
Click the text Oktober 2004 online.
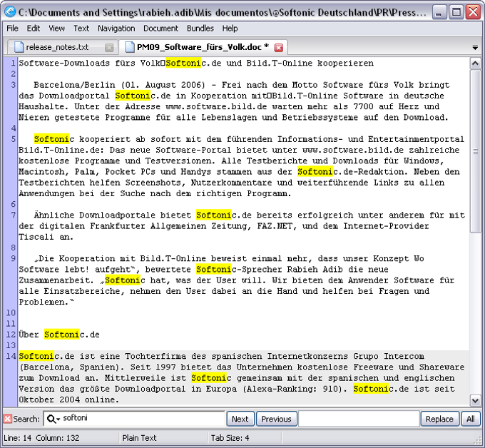click(67, 399)
